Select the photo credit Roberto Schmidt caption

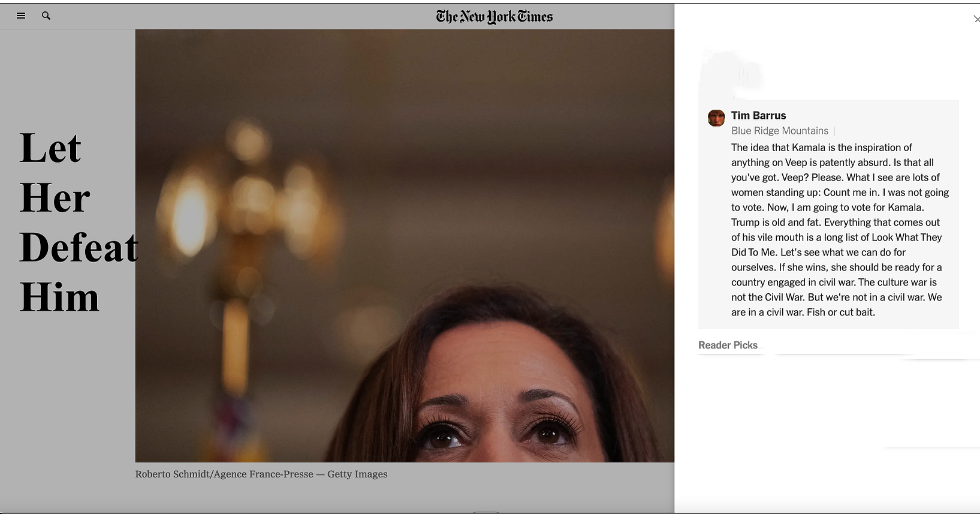coord(261,474)
